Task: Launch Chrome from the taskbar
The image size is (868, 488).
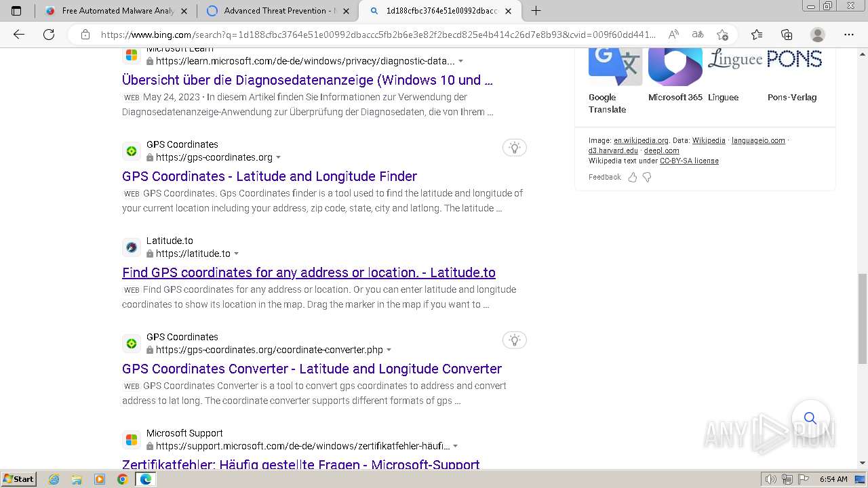Action: point(122,479)
